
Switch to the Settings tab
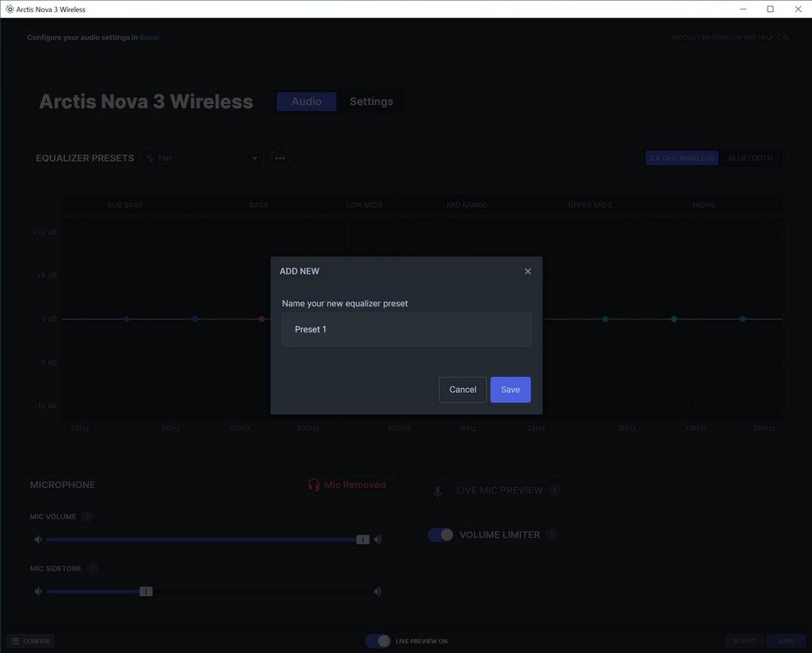tap(371, 102)
